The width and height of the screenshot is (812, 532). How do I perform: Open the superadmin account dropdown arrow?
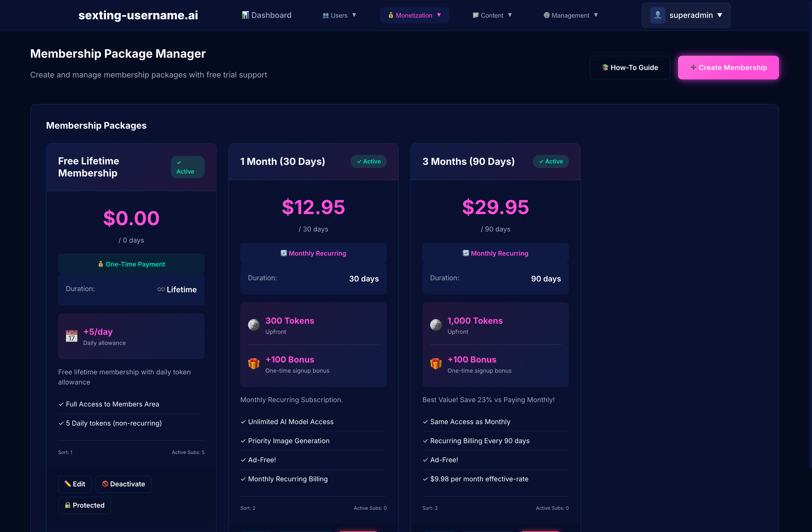tap(720, 15)
